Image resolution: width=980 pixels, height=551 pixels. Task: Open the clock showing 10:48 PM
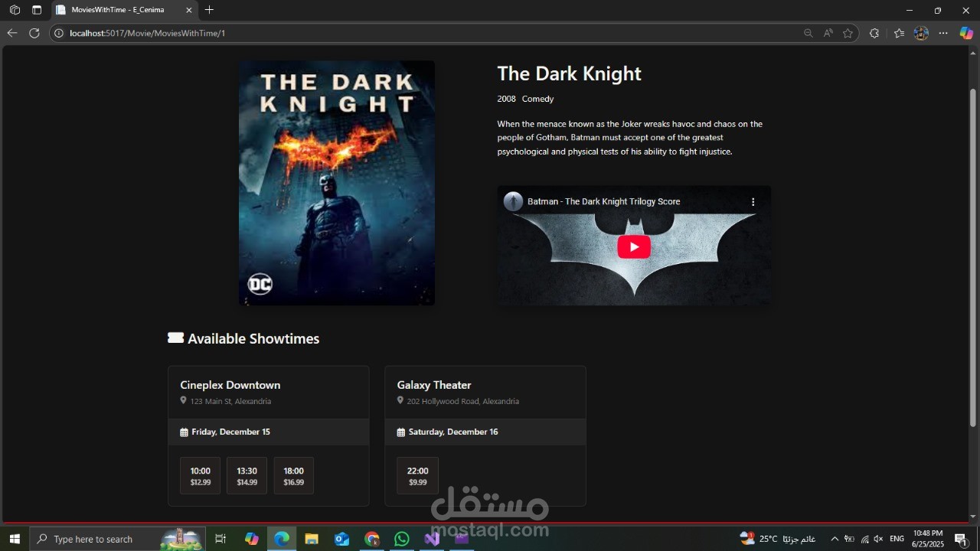click(928, 539)
